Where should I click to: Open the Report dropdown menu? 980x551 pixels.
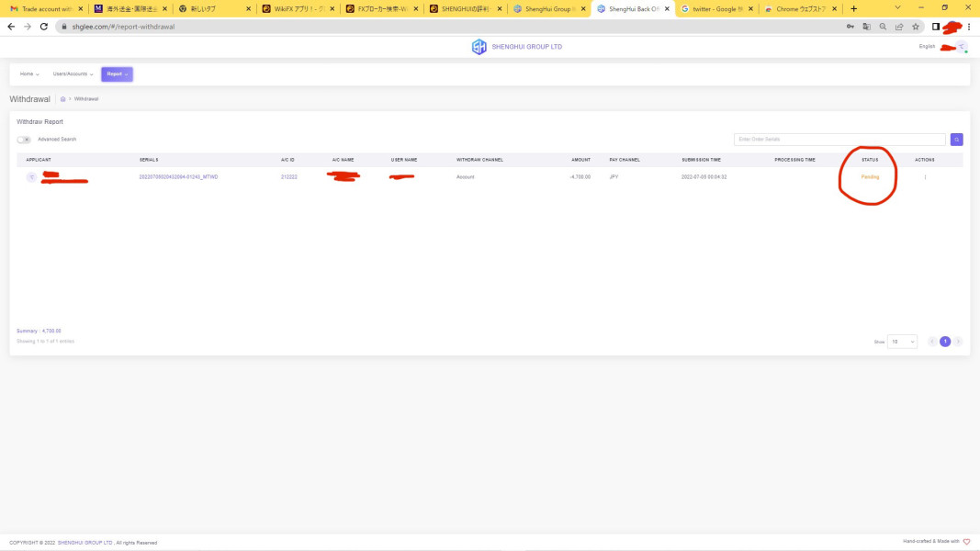[117, 74]
